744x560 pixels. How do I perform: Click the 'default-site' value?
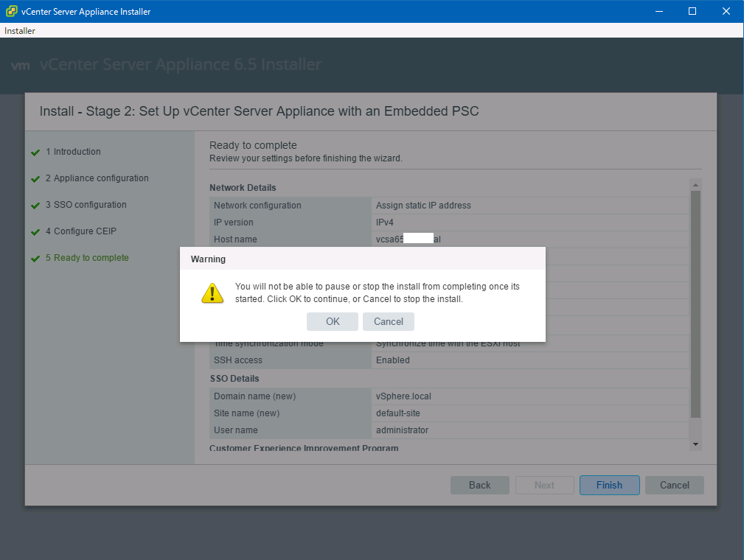pyautogui.click(x=397, y=413)
